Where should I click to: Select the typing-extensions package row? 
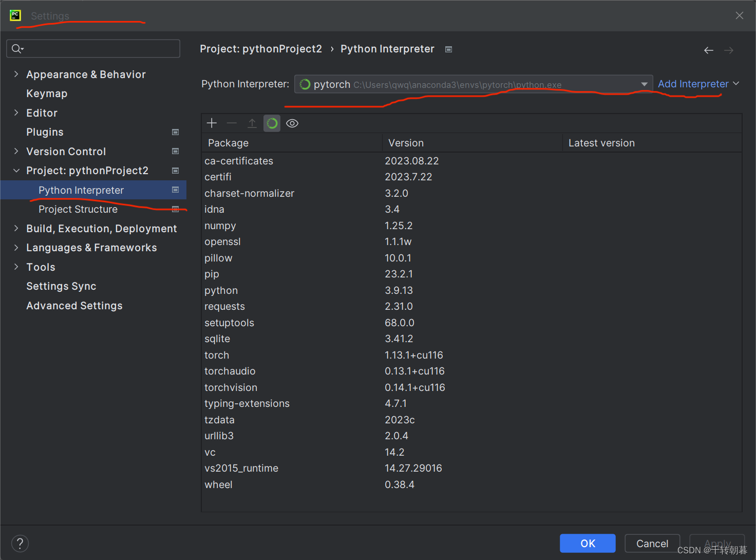[471, 403]
